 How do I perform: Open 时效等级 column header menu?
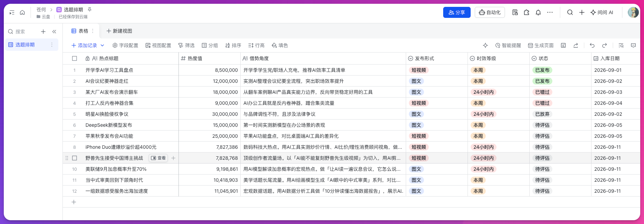tap(498, 58)
